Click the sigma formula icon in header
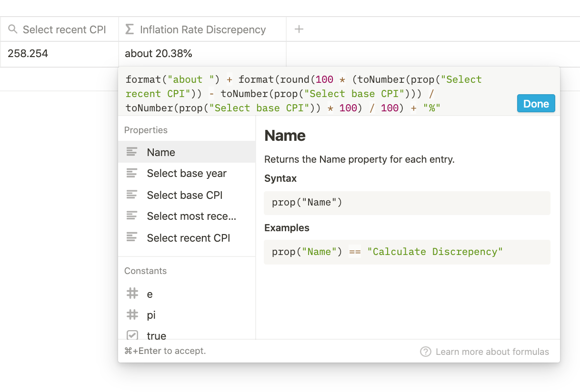Viewport: 580px width, 392px height. (130, 29)
